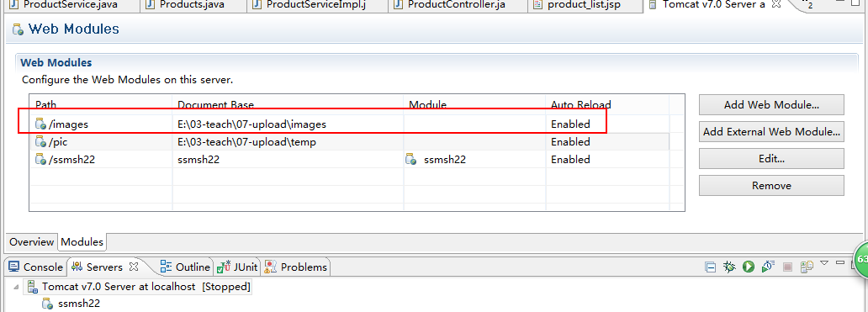Click the Edit... button
868x312 pixels.
pyautogui.click(x=771, y=159)
